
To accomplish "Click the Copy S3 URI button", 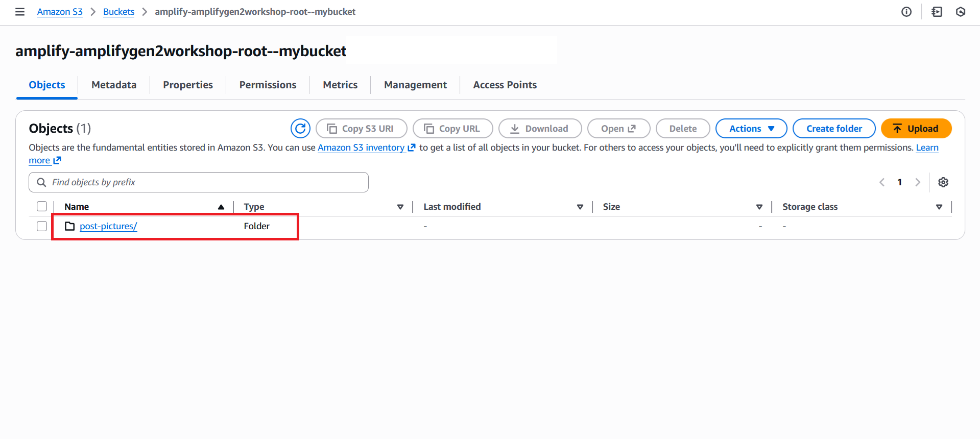I will [x=362, y=129].
